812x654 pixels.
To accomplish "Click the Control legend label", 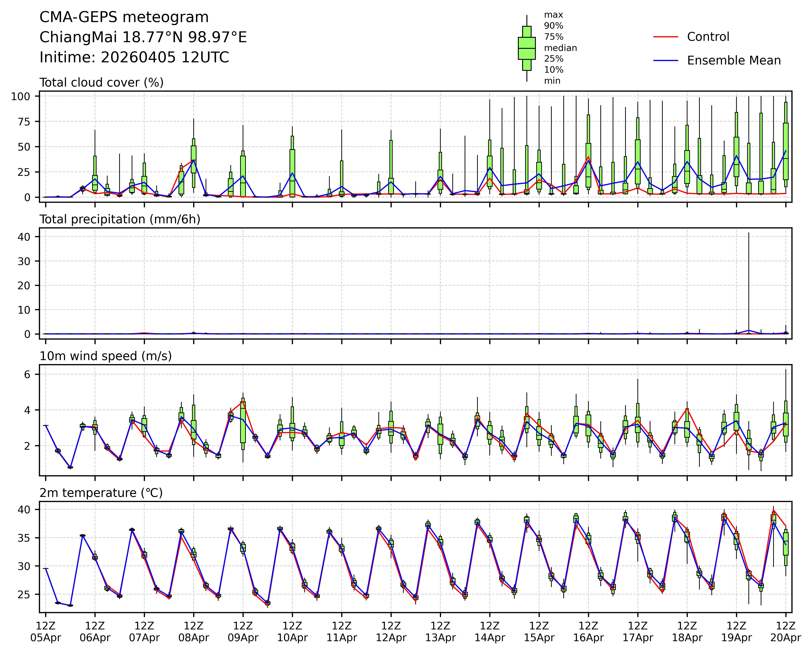I will click(x=708, y=37).
